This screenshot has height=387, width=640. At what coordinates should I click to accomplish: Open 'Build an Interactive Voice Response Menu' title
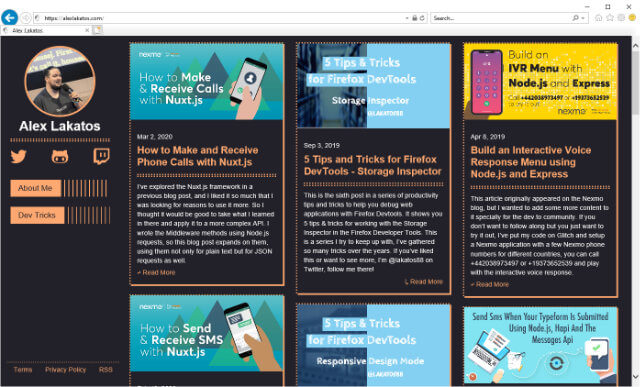click(531, 162)
